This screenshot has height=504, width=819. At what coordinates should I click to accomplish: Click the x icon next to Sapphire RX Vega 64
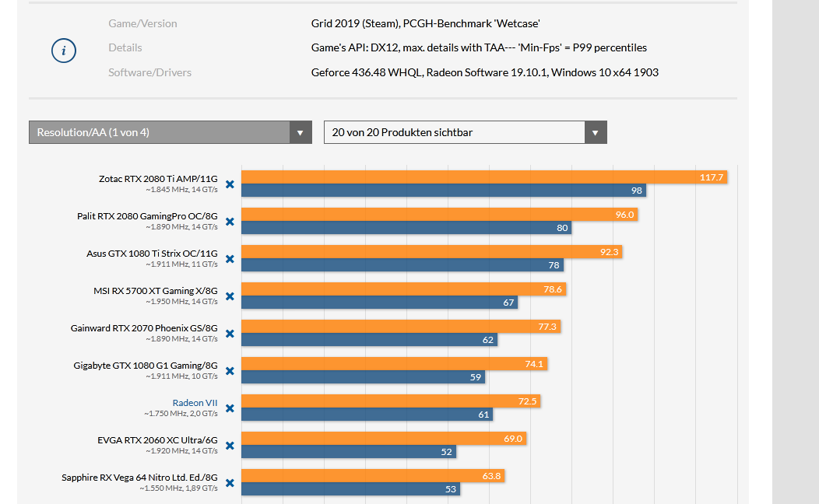230,483
